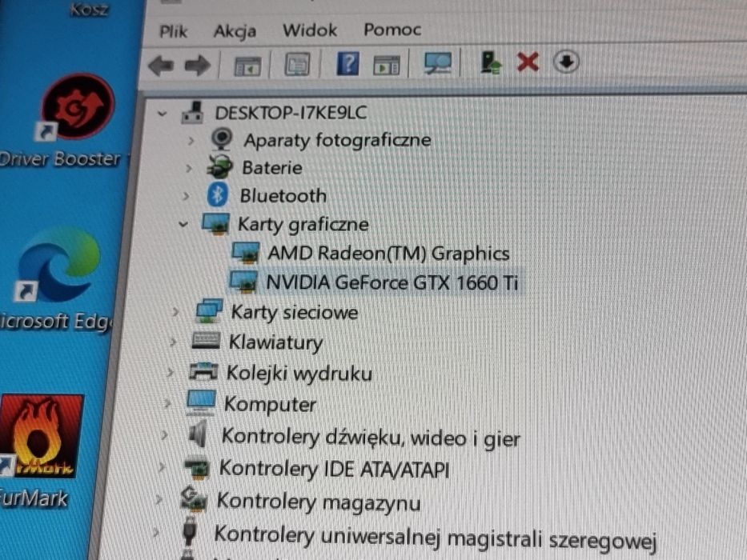Expand Kontrolery dźwięku, wideo i gier arrow
The image size is (747, 560).
click(x=164, y=435)
